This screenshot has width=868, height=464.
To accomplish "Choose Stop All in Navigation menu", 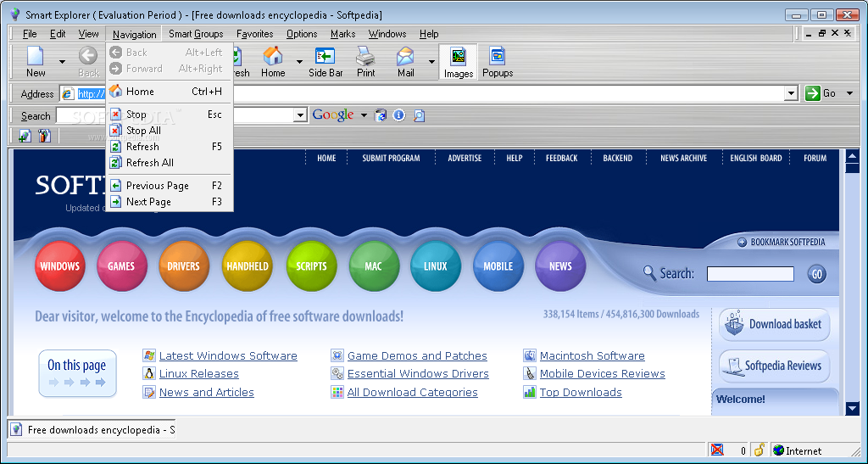I will (170, 130).
